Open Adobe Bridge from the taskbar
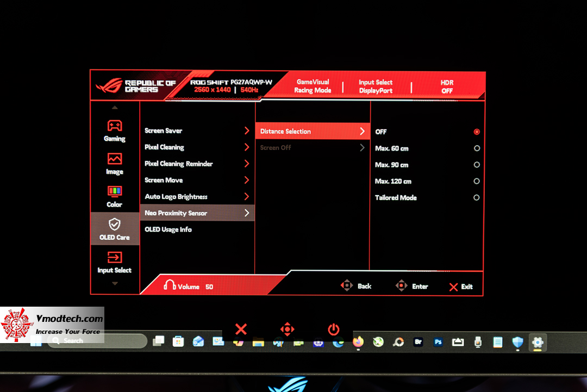The image size is (587, 392). point(418,342)
